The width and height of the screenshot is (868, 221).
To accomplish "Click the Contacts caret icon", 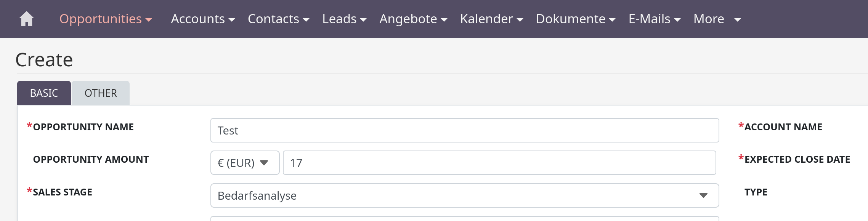I will (x=306, y=20).
